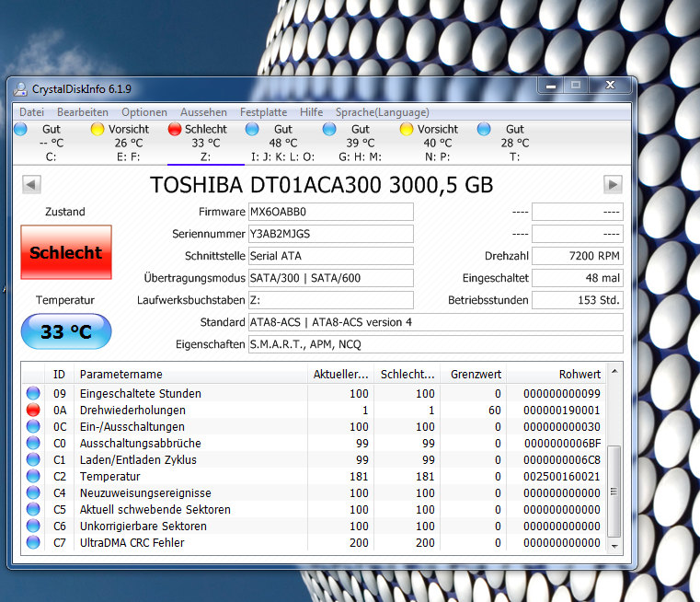Click the blue orb for drives G: H: M:
The width and height of the screenshot is (700, 602).
click(329, 129)
